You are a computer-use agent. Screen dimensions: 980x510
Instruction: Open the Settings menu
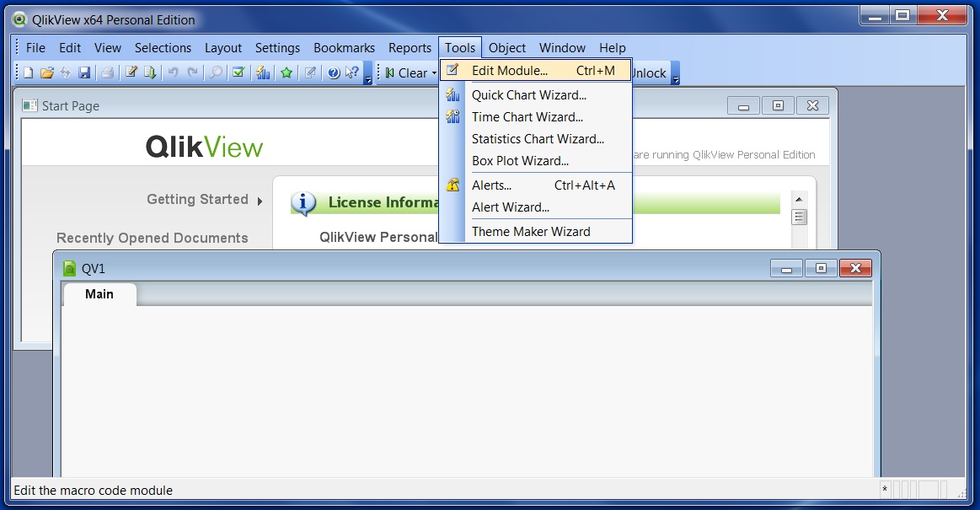point(277,47)
